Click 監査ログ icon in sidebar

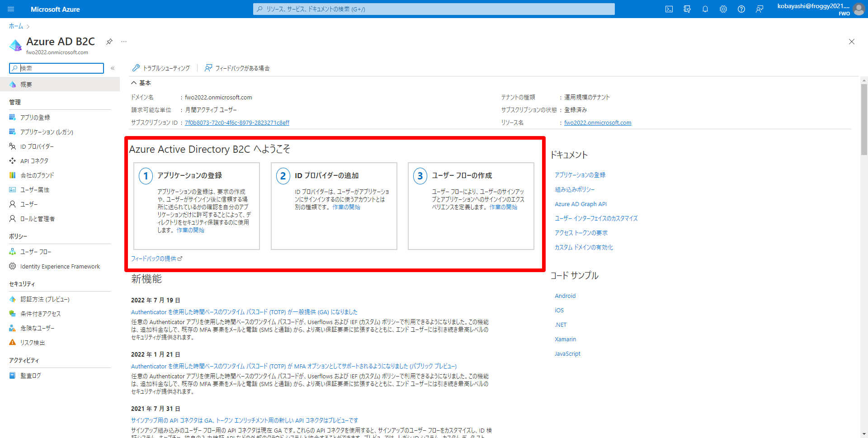(x=13, y=376)
